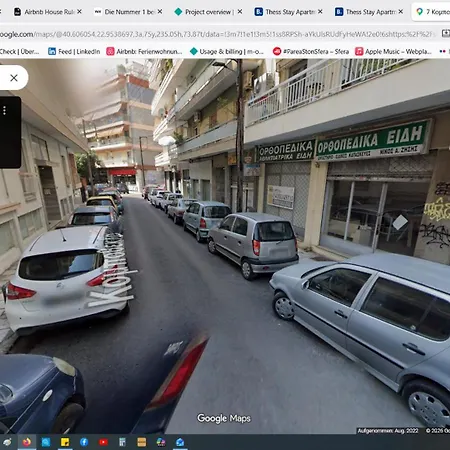Open the Apple Music Webplayer bookmark
Image resolution: width=450 pixels, height=450 pixels.
pos(393,51)
